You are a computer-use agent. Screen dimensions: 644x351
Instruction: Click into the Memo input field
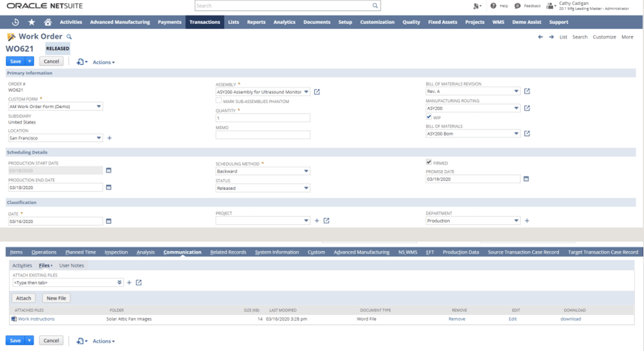pyautogui.click(x=263, y=135)
